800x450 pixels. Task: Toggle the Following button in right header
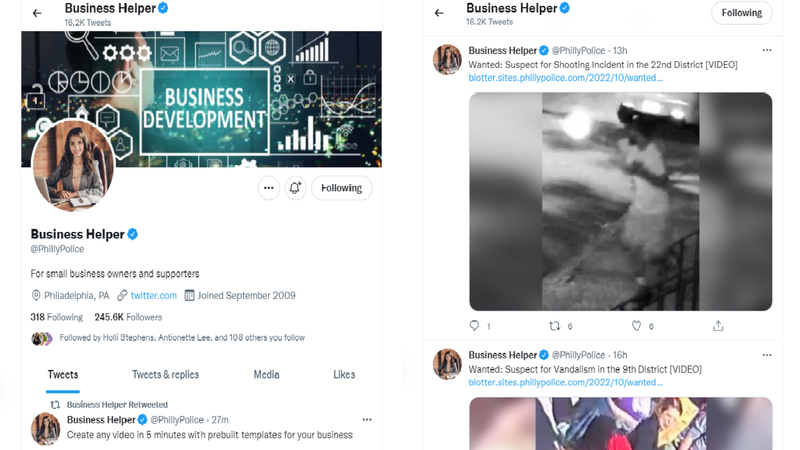(x=741, y=13)
